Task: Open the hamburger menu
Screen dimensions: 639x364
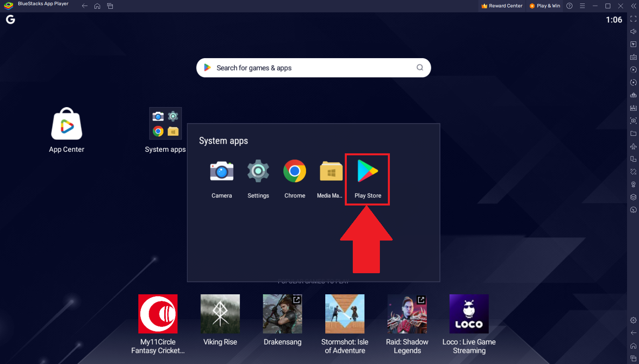Action: [582, 6]
